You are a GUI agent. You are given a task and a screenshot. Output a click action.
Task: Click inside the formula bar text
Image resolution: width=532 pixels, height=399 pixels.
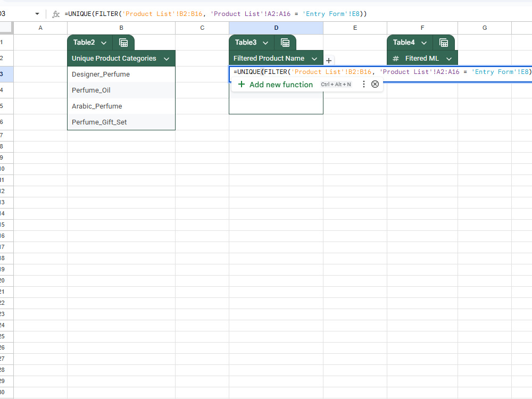[216, 14]
